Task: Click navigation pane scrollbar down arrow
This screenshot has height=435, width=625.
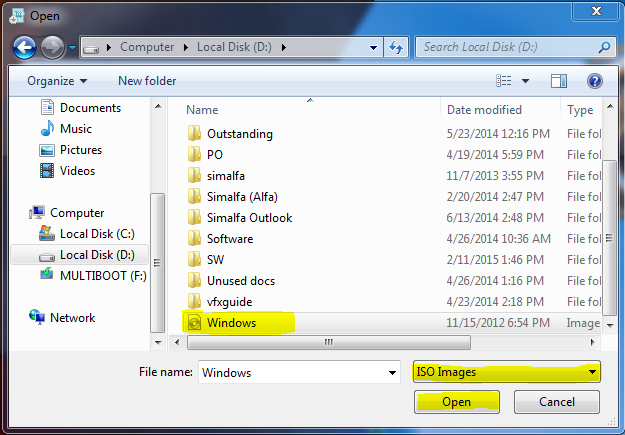Action: pos(158,342)
